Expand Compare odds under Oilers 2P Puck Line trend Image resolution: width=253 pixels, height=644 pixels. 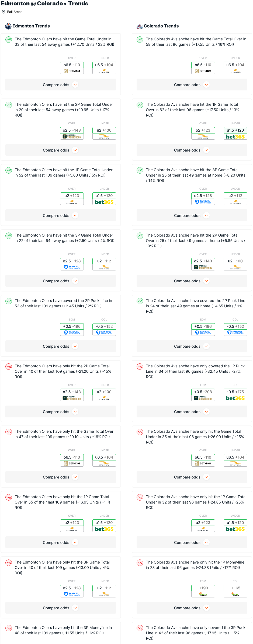[x=61, y=346]
